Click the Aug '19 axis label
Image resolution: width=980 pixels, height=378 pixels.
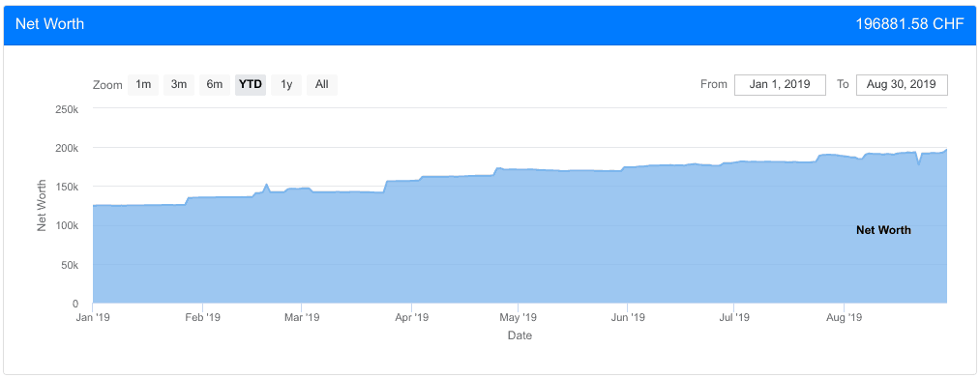tap(844, 317)
